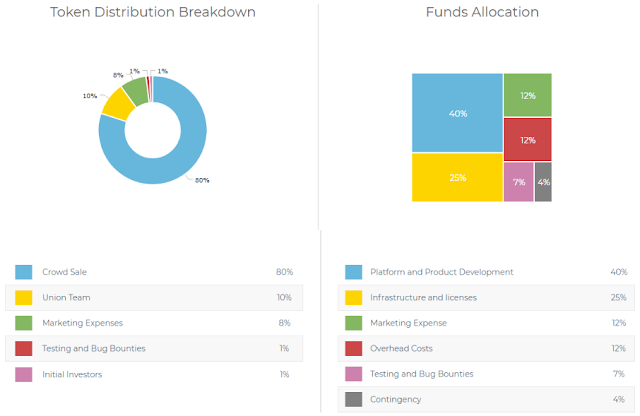Click the blue 40% treemap block
This screenshot has width=640, height=416.
tap(457, 113)
